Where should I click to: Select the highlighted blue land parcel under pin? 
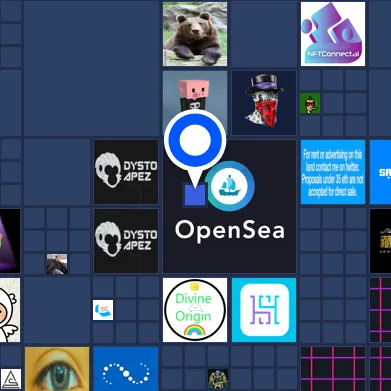[x=195, y=195]
